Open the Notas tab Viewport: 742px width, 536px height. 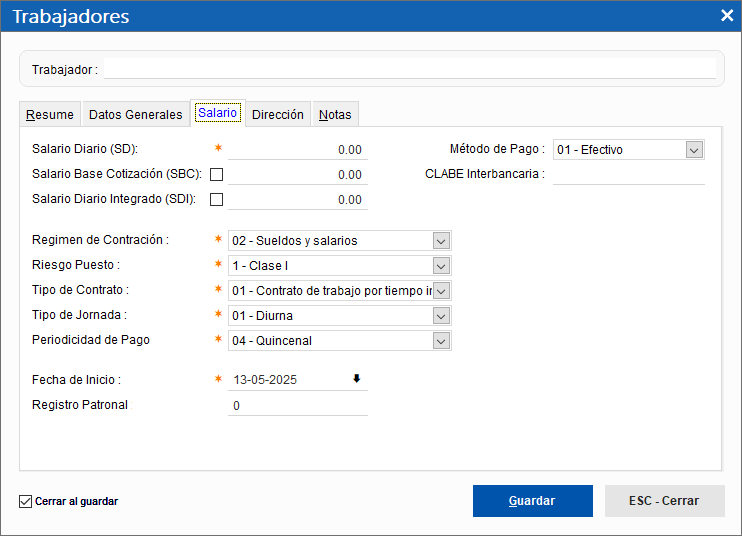tap(335, 114)
